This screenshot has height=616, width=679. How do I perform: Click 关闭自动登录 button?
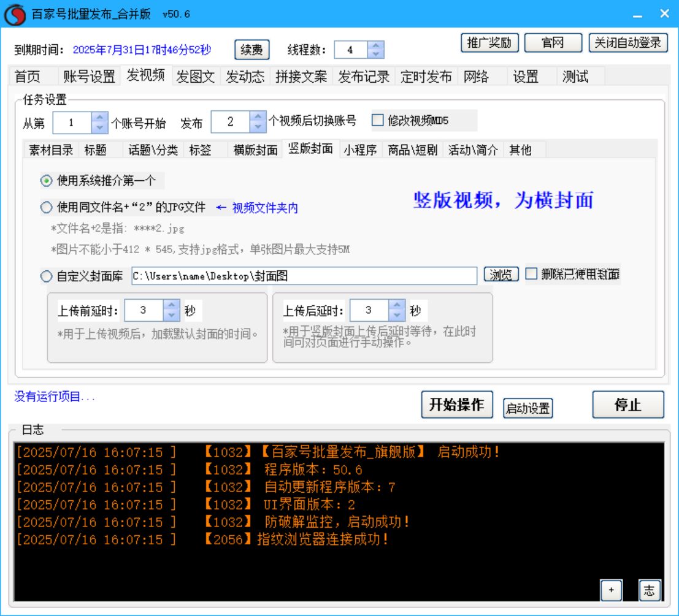pos(628,42)
